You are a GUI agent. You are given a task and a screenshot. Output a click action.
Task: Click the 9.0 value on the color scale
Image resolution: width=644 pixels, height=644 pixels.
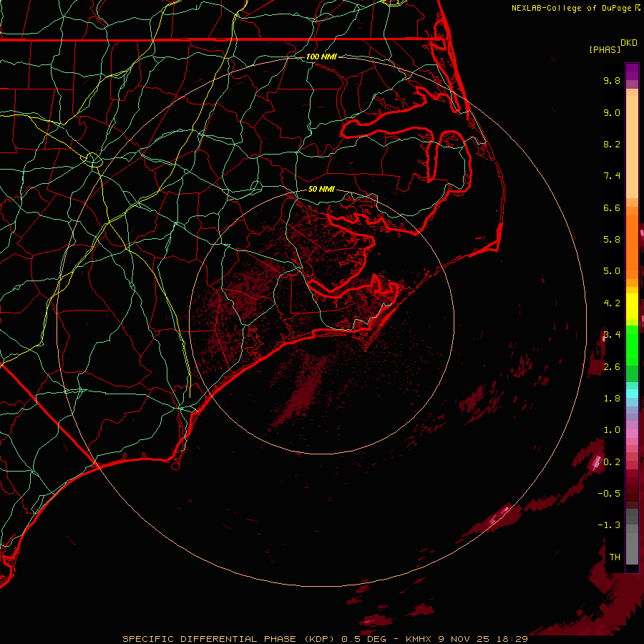[x=612, y=112]
